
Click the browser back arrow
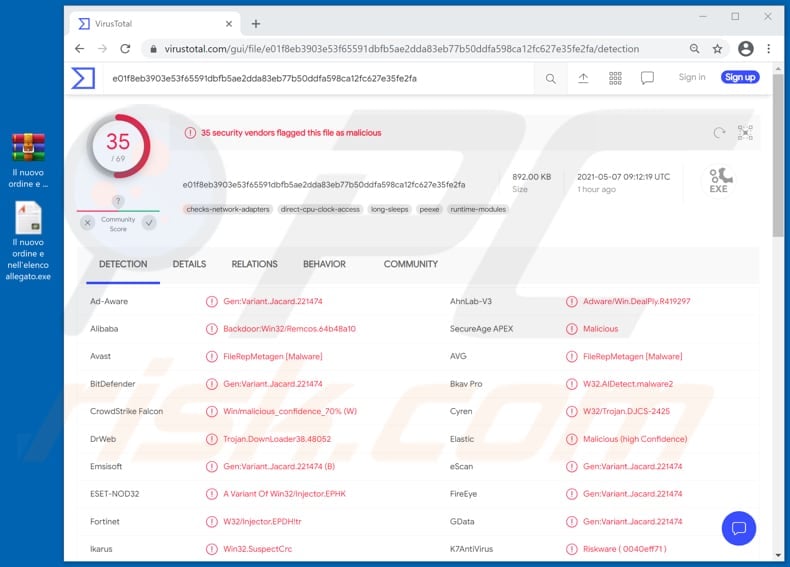click(80, 49)
